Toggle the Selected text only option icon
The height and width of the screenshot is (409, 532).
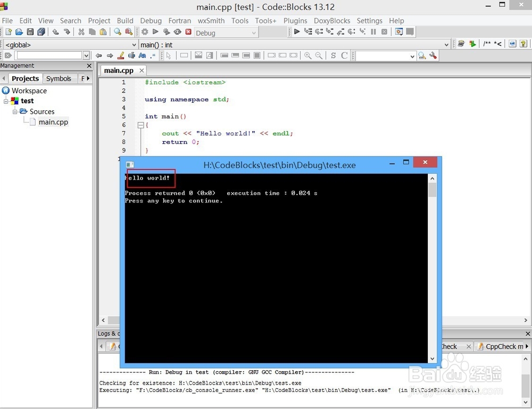pos(131,55)
